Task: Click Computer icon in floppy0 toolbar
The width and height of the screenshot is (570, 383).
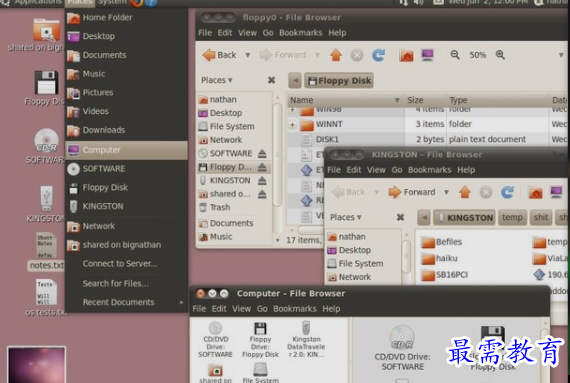Action: [428, 55]
